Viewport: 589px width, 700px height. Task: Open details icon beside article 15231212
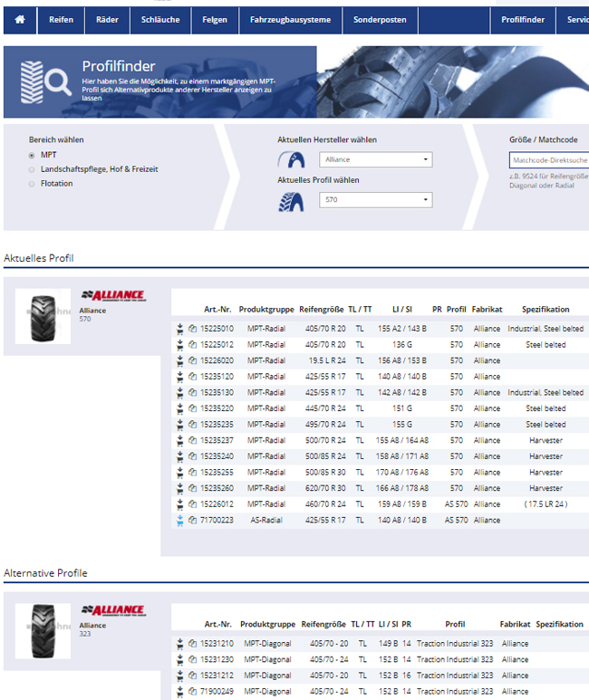[192, 676]
